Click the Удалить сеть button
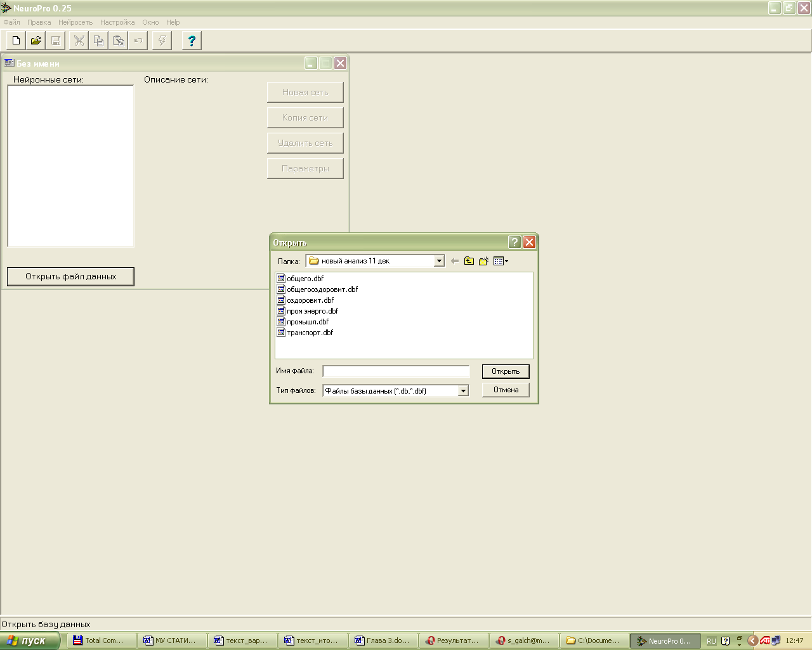The height and width of the screenshot is (650, 812). click(305, 143)
